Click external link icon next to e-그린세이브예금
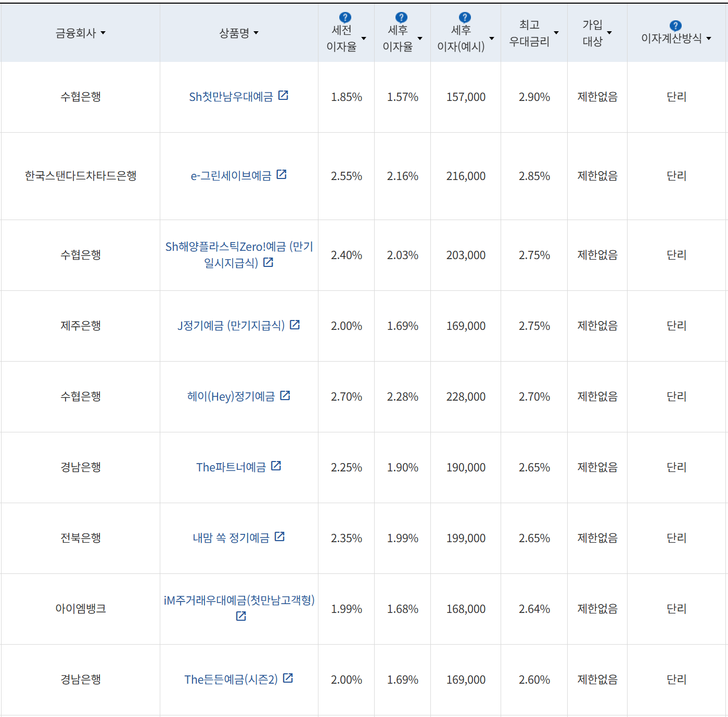Screen dimensions: 728x717 [x=282, y=175]
